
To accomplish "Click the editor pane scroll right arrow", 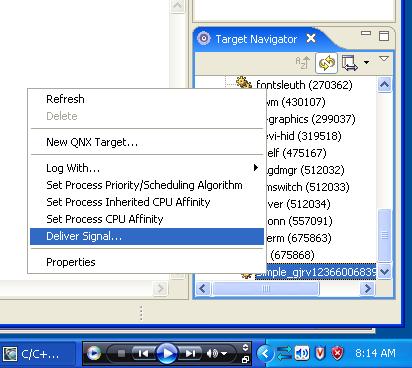I will [x=160, y=288].
